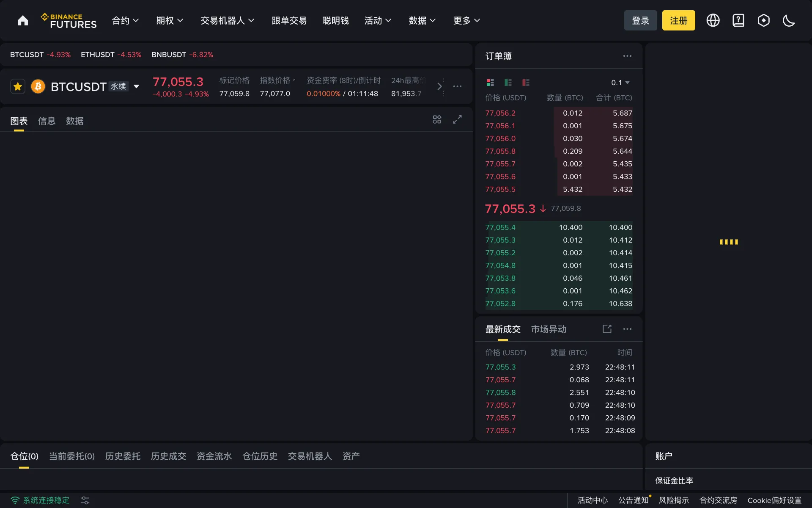Expand the 更多 menu
The image size is (812, 508).
click(466, 20)
